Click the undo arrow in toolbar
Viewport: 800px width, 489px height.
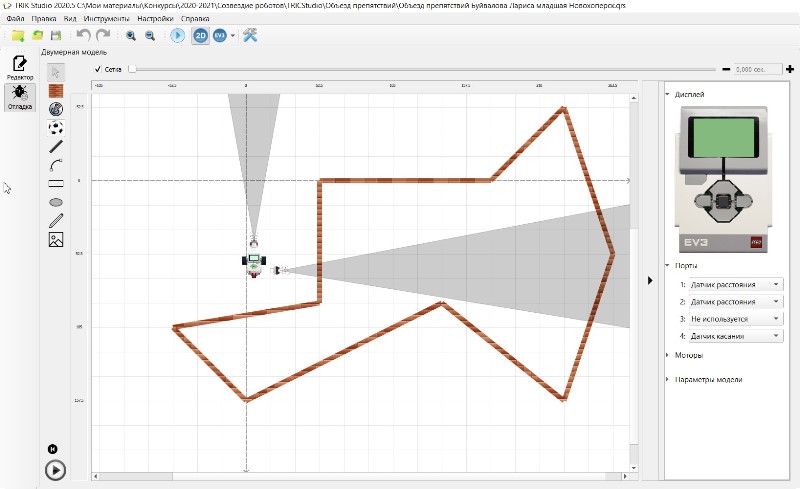point(84,35)
